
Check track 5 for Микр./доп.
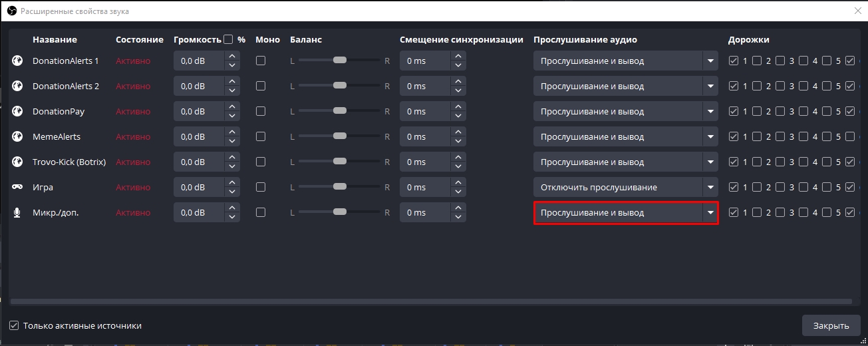[x=827, y=212]
